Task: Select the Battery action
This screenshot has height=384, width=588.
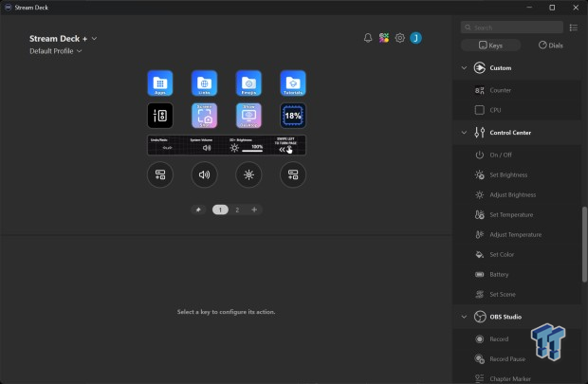Action: point(518,274)
